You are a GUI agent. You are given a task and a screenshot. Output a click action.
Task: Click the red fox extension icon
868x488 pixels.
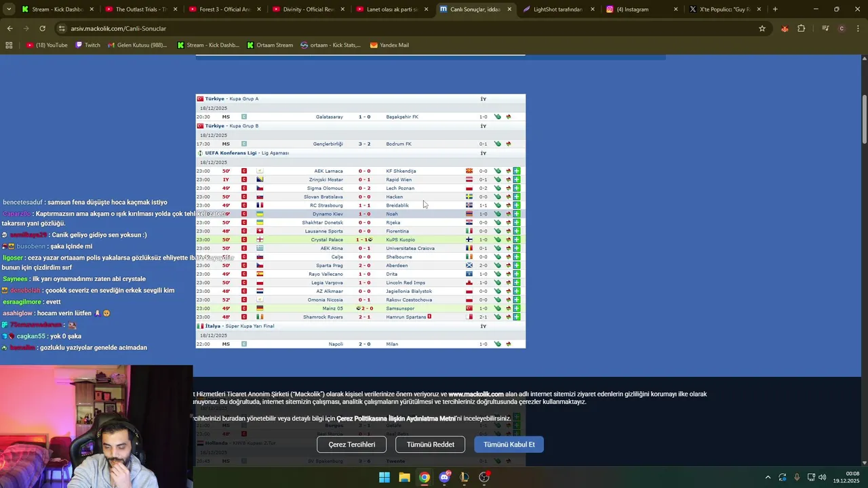point(785,28)
